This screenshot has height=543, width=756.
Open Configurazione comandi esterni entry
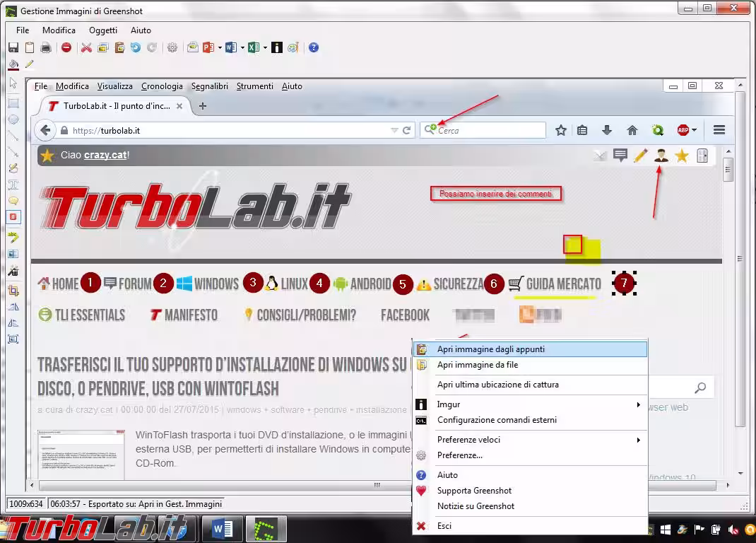click(530, 420)
